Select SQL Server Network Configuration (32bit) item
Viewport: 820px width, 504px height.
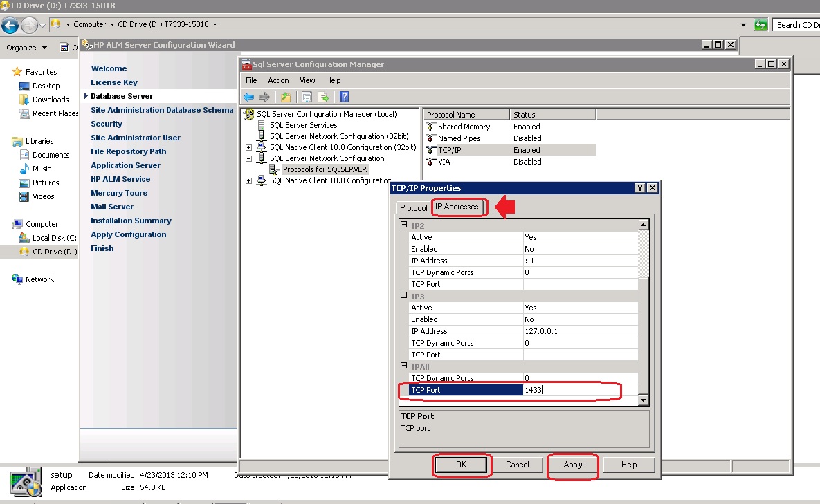339,136
